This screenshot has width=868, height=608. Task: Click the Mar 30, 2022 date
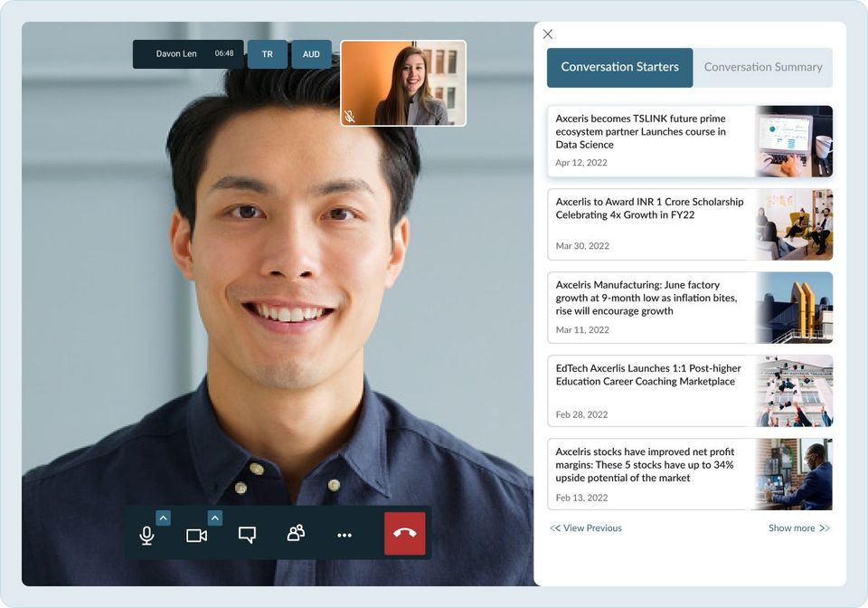582,246
